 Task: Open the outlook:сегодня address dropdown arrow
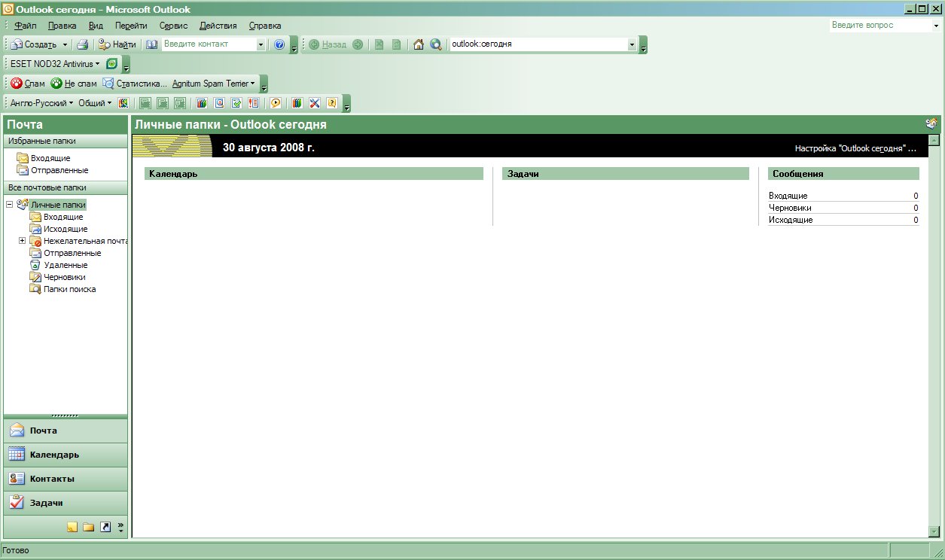(633, 44)
